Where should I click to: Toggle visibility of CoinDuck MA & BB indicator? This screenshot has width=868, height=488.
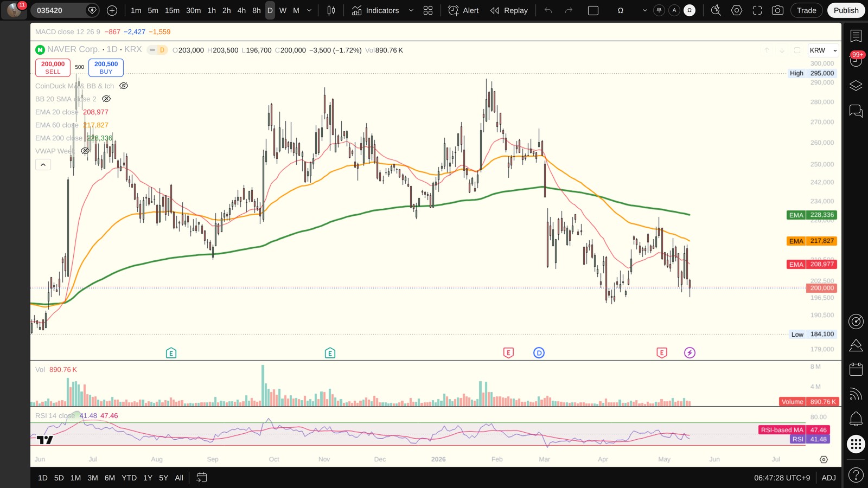tap(124, 86)
